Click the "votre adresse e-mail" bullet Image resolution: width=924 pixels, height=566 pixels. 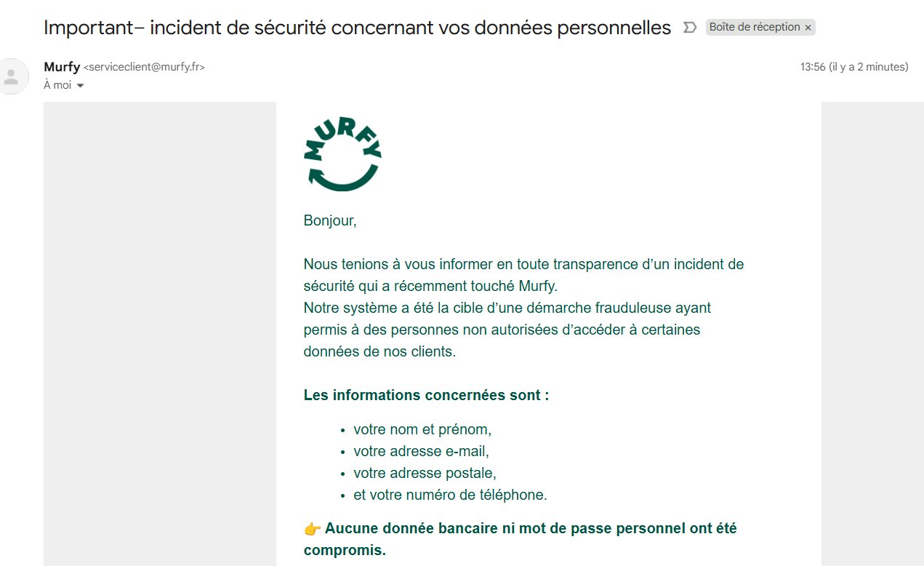pyautogui.click(x=421, y=451)
